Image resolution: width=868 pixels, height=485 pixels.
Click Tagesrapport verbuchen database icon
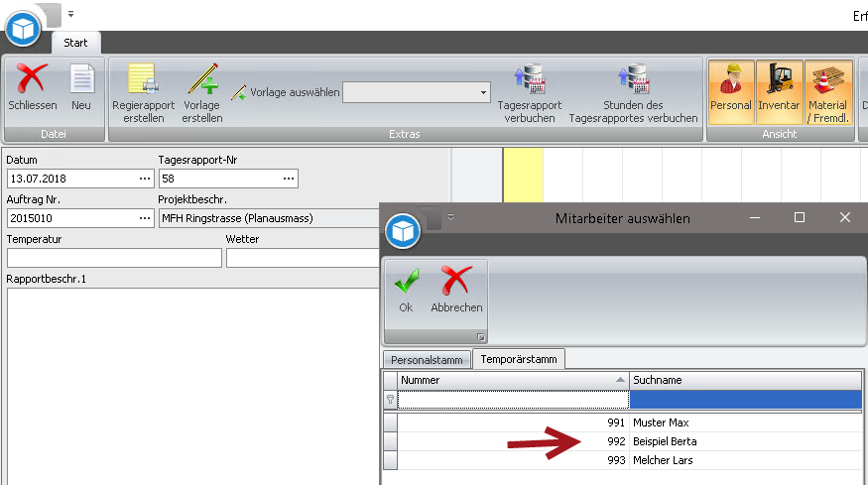pos(530,78)
